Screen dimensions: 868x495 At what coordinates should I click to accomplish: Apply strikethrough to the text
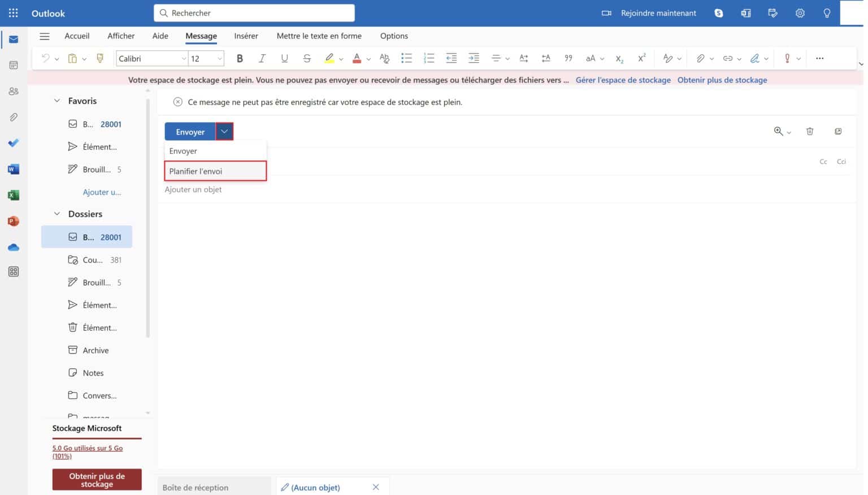click(307, 58)
